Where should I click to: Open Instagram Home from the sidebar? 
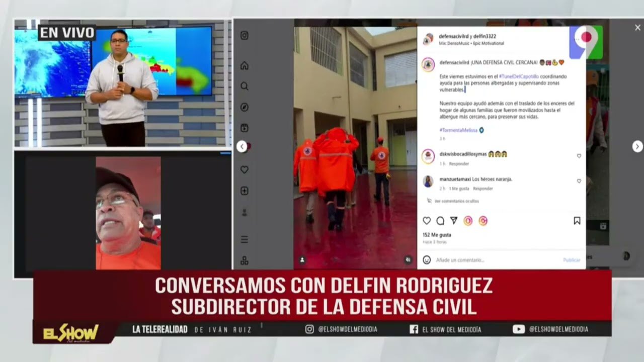[x=245, y=65]
